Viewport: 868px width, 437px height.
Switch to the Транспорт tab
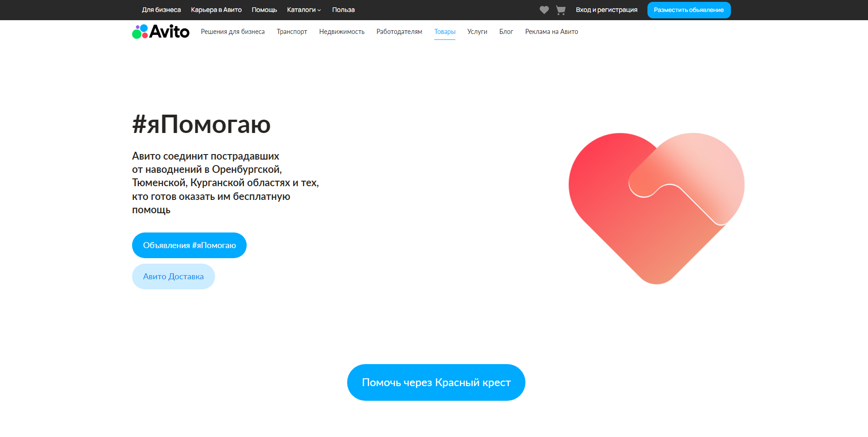pyautogui.click(x=292, y=32)
